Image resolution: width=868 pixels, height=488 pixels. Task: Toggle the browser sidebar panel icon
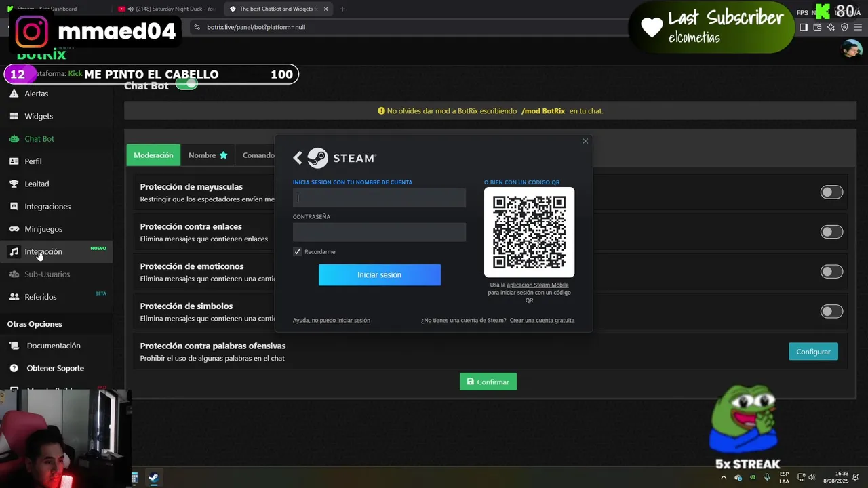804,27
